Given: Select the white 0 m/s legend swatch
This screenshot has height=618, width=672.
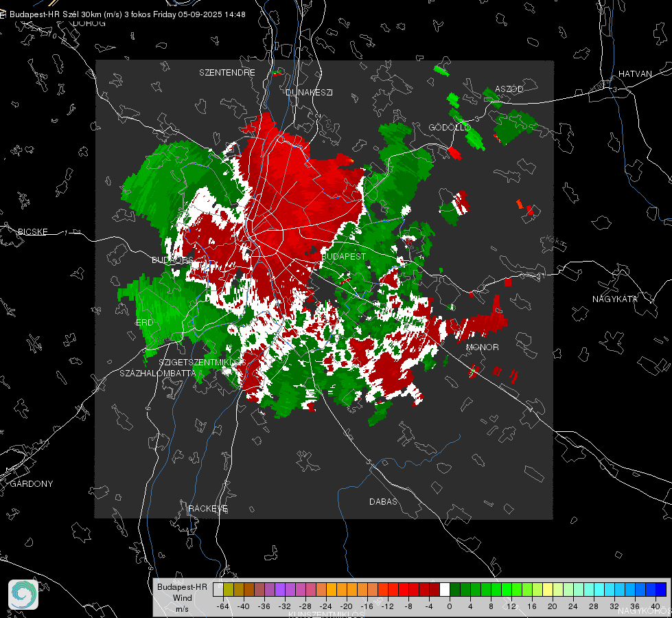Looking at the screenshot, I should click(x=445, y=589).
